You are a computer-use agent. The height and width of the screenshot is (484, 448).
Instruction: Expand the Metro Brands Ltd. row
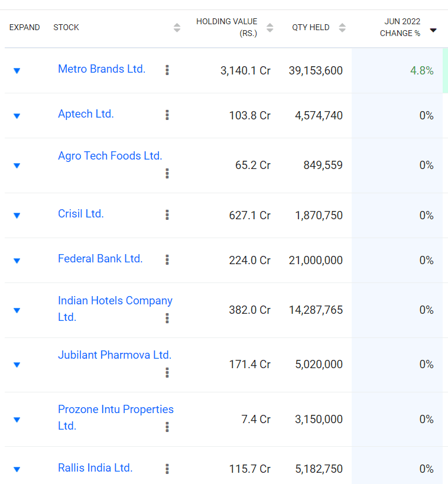[17, 71]
